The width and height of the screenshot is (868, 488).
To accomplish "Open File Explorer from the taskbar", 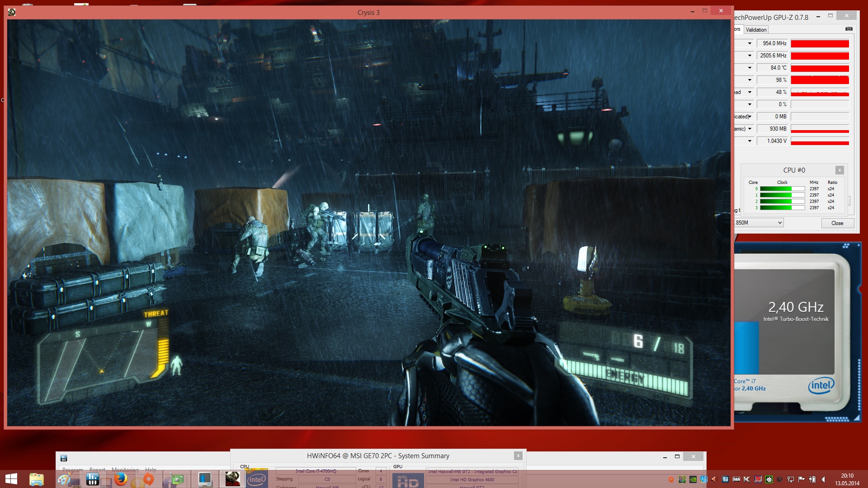I will coord(37,479).
